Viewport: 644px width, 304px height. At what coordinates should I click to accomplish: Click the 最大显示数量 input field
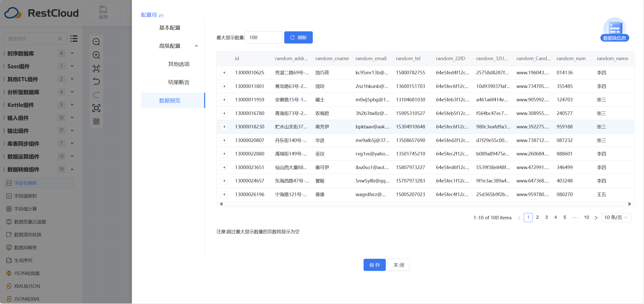(264, 37)
